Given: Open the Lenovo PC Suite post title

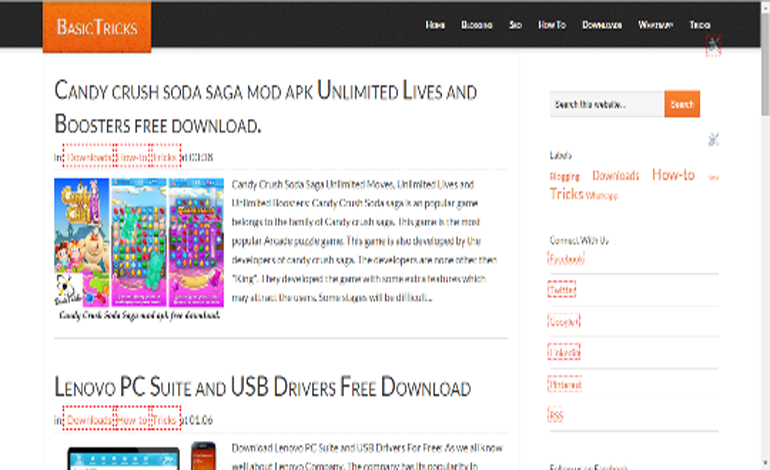Looking at the screenshot, I should (x=262, y=387).
